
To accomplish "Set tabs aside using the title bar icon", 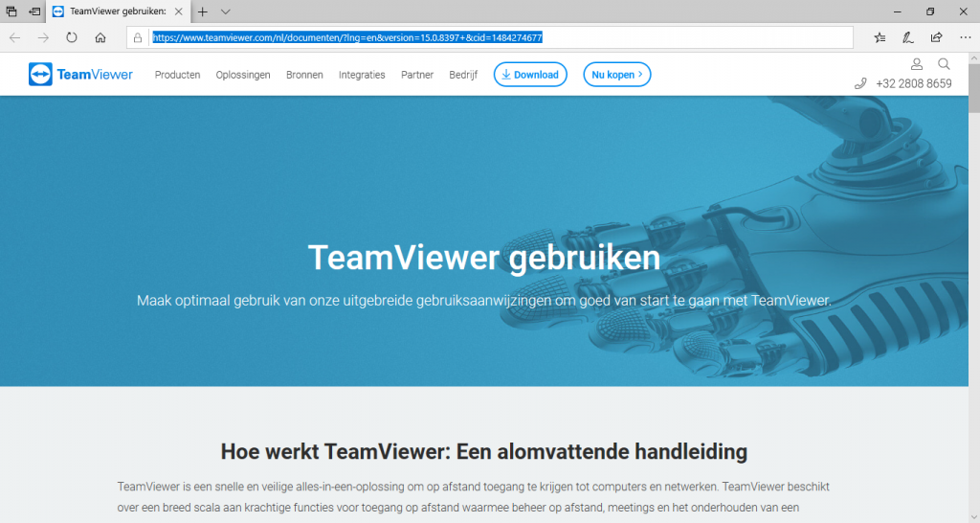I will 34,11.
